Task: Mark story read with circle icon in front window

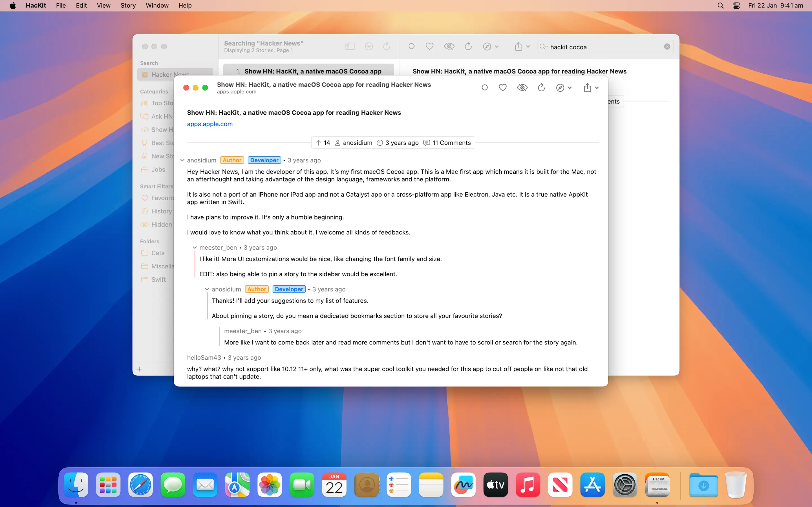Action: [x=484, y=88]
